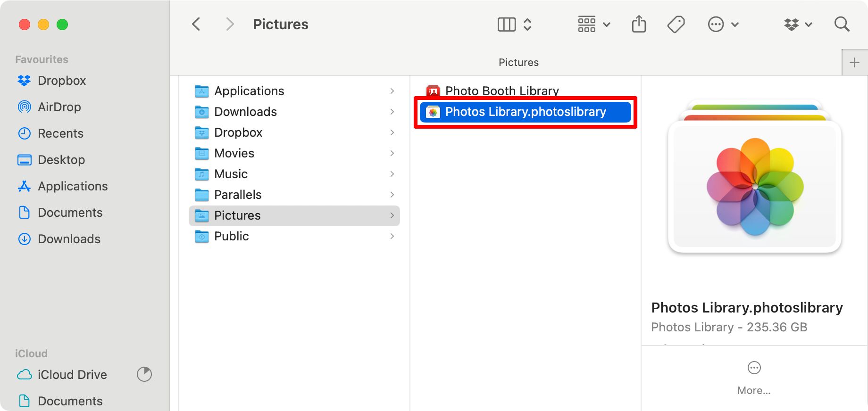Click the Edit Tags icon

click(676, 24)
